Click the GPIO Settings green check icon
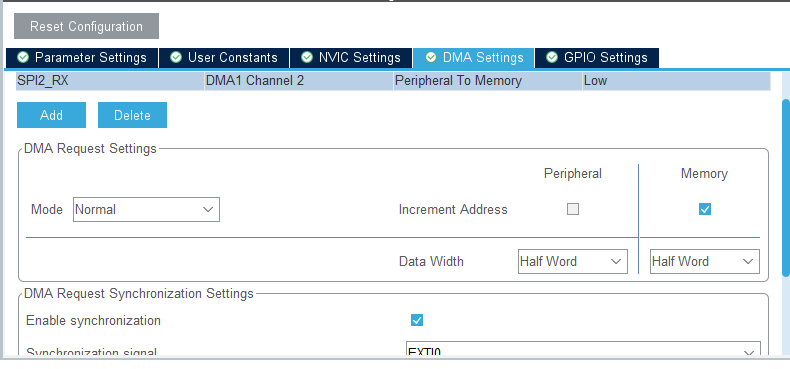The image size is (790, 369). (552, 57)
